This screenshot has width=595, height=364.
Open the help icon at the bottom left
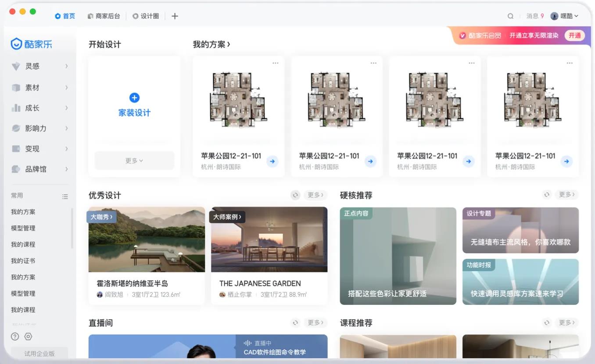[15, 336]
